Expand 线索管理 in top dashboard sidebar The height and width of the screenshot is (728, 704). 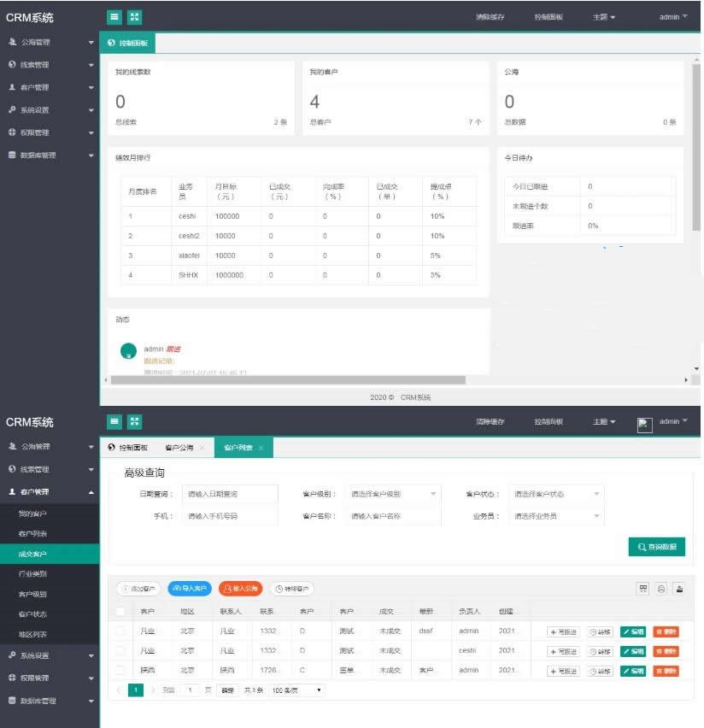tap(50, 65)
